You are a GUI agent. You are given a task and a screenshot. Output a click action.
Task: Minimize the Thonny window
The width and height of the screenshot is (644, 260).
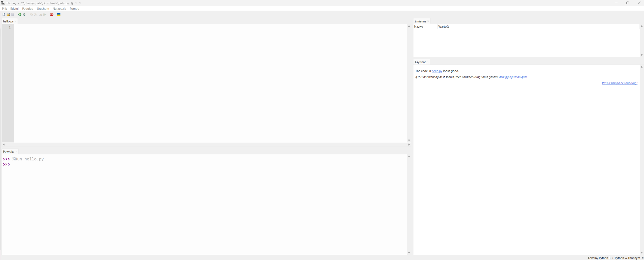pos(616,3)
